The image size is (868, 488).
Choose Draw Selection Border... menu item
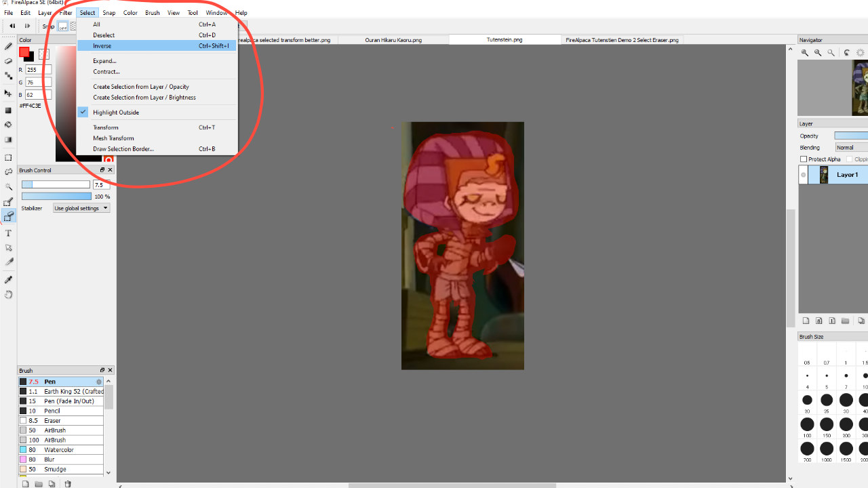point(157,149)
